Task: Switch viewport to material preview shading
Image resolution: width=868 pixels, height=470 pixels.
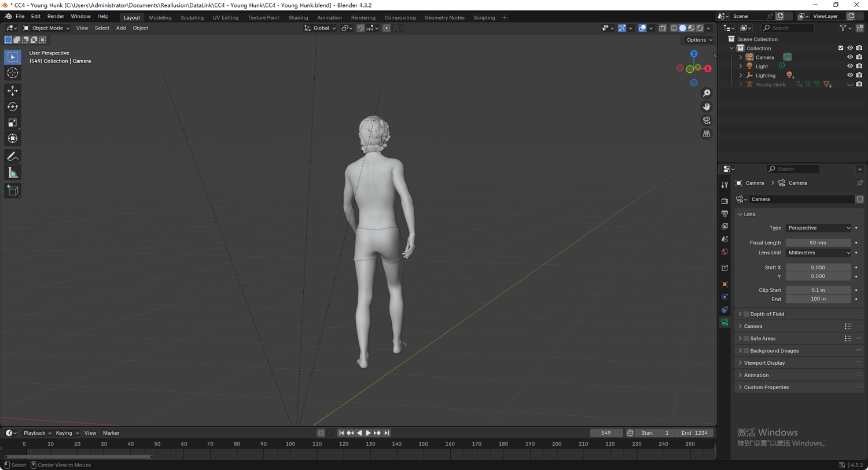Action: coord(691,28)
